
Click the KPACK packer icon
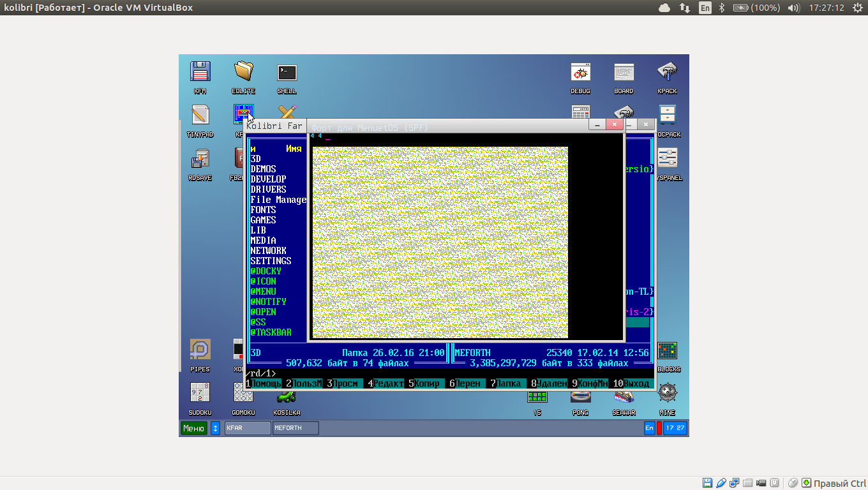click(x=667, y=72)
